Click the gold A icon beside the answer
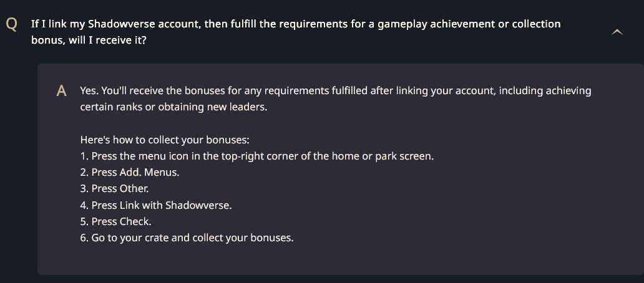Image resolution: width=644 pixels, height=283 pixels. point(61,91)
